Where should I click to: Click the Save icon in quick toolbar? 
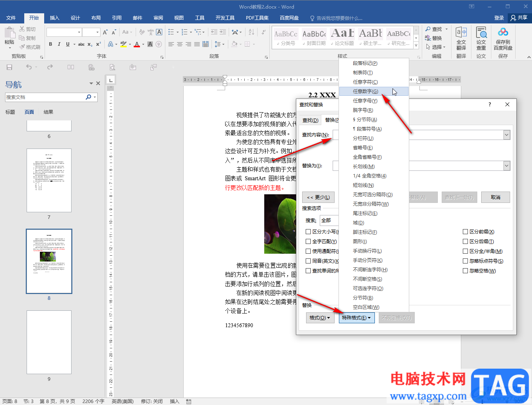pos(9,67)
